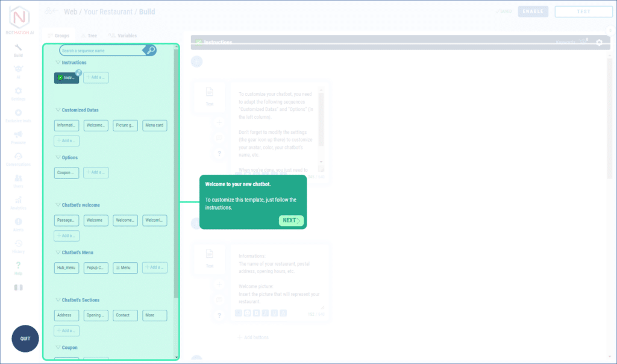Select the checked Instructions sequence block

[x=66, y=78]
